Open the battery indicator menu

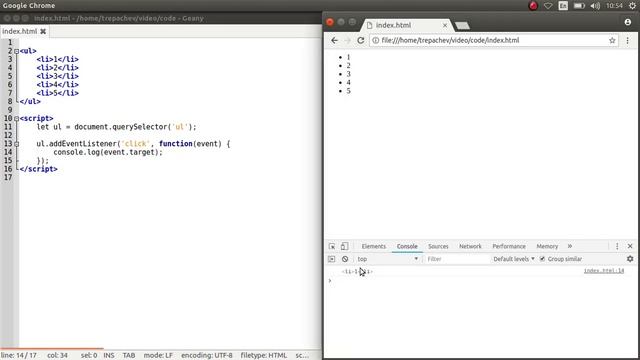(579, 6)
